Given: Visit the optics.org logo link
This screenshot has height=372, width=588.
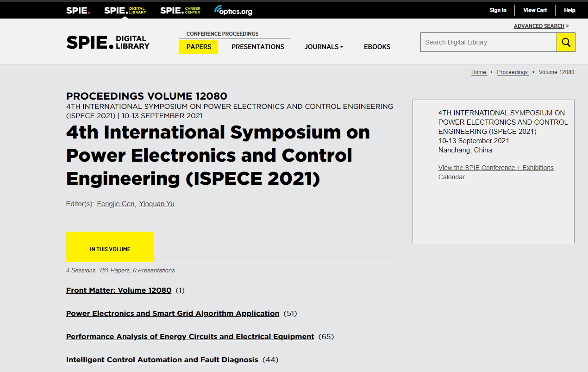Looking at the screenshot, I should pos(233,10).
